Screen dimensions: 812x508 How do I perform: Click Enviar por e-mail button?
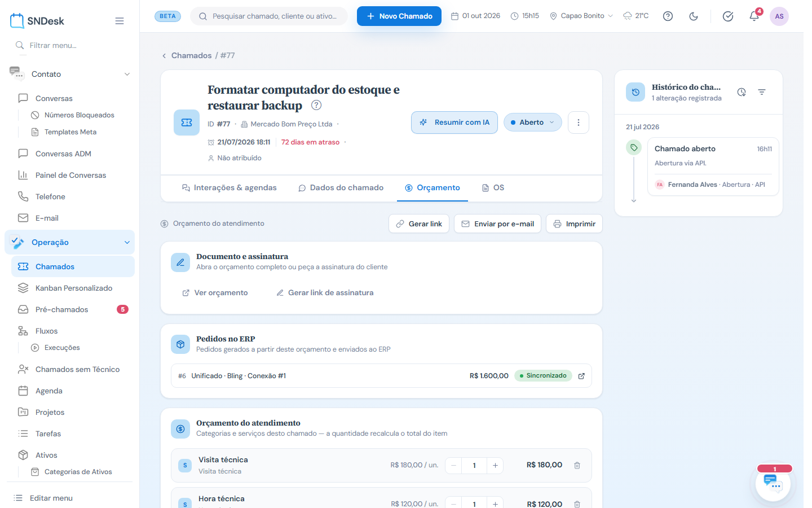[x=498, y=224]
